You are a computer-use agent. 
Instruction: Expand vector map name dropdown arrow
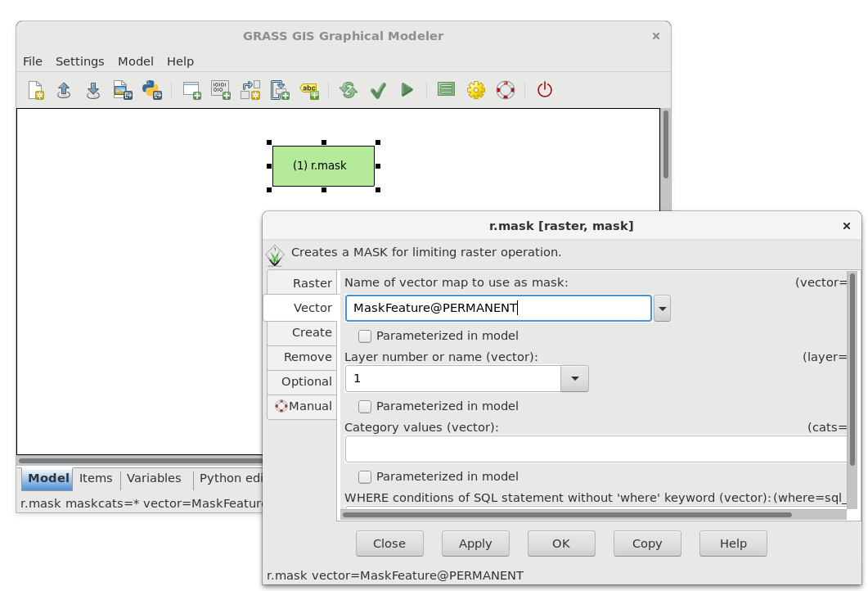[x=662, y=308]
